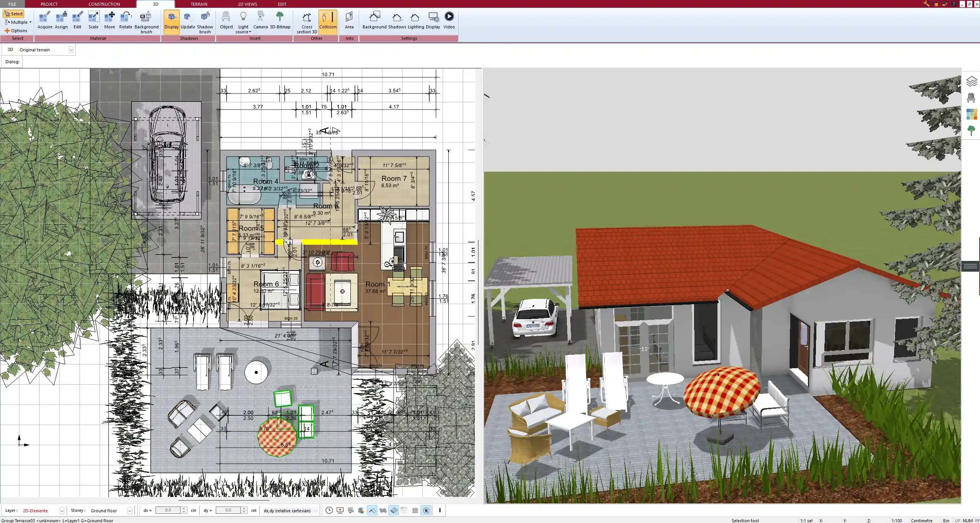Open the layers panel in right sidebar

971,81
